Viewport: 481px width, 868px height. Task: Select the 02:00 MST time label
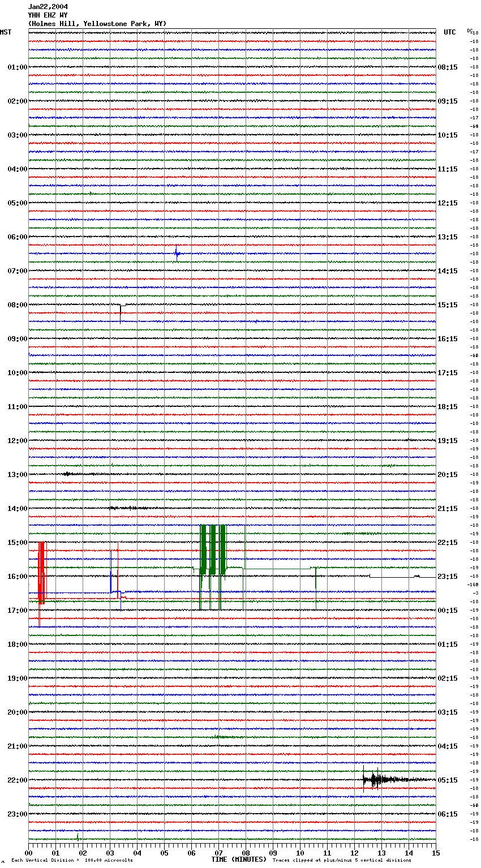[18, 101]
